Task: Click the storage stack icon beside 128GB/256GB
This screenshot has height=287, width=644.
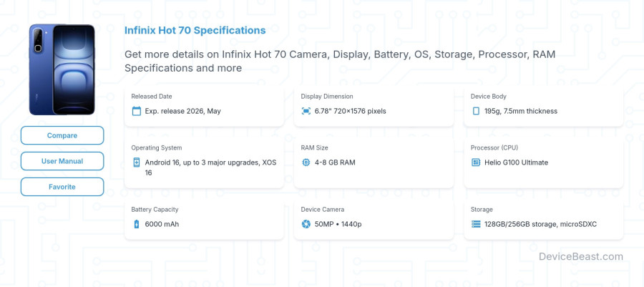Action: pos(476,224)
